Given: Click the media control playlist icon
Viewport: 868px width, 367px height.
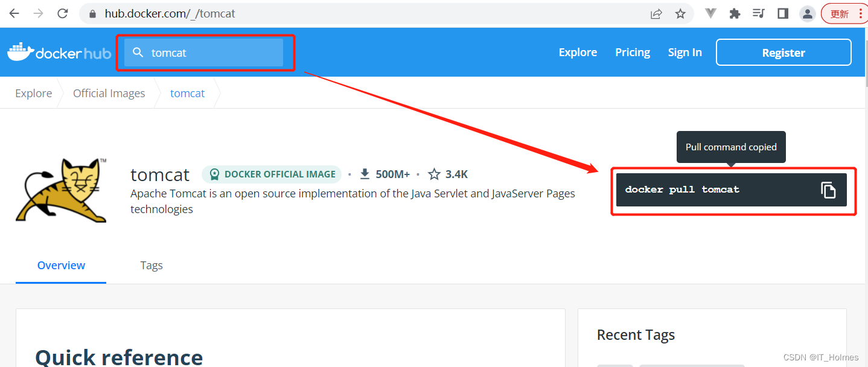Looking at the screenshot, I should pyautogui.click(x=759, y=13).
